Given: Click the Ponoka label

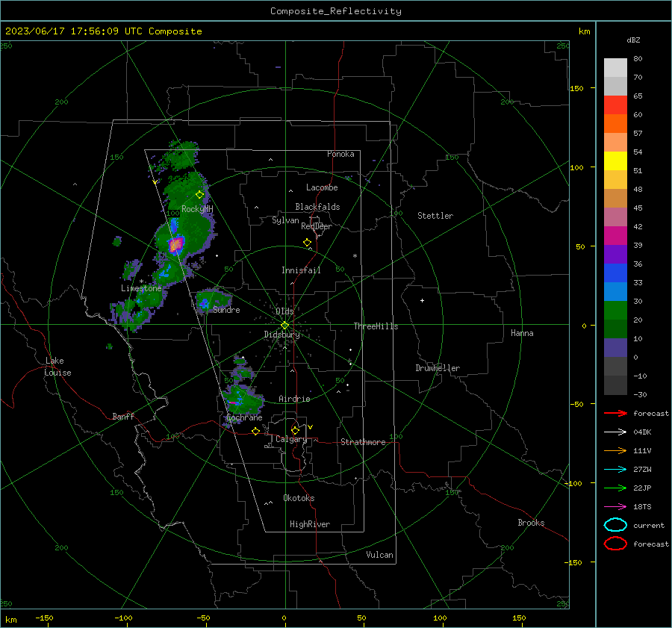Looking at the screenshot, I should (340, 154).
